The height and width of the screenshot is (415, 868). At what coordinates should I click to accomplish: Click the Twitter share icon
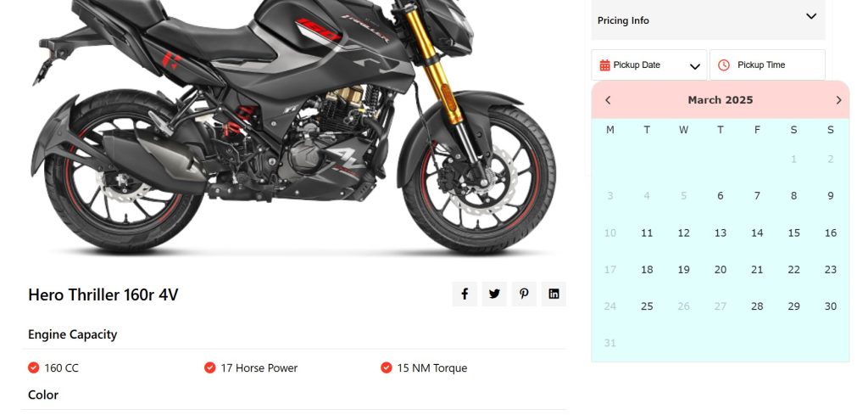(x=494, y=294)
